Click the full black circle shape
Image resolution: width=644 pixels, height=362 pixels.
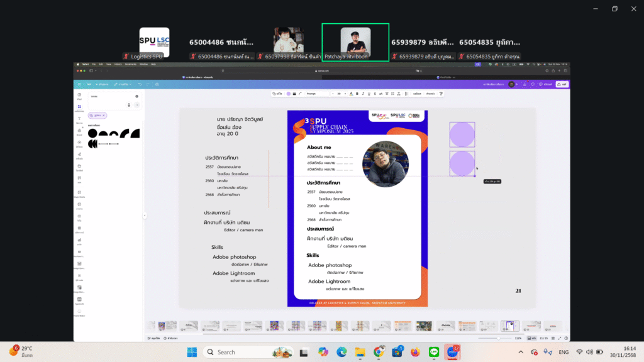[92, 133]
